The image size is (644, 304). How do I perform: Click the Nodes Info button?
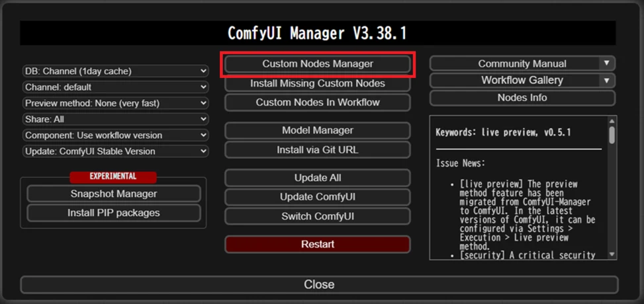point(522,98)
